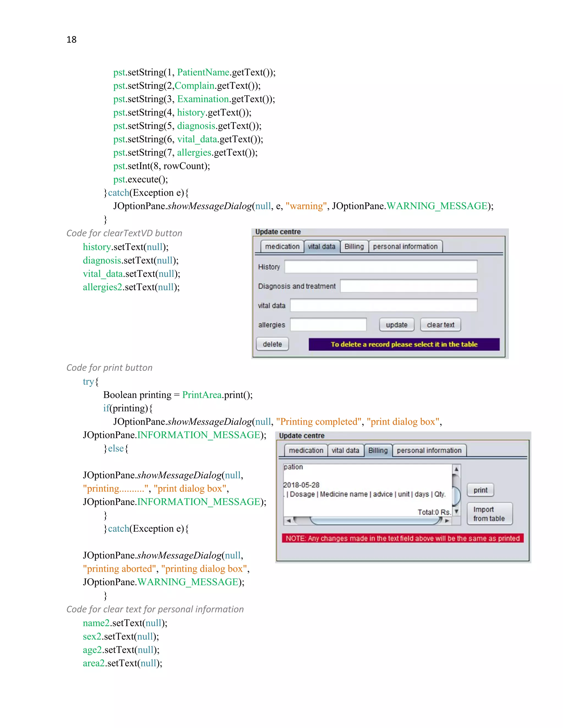This screenshot has height=728, width=563.
Task: Focus the Diagnosis and treatment field
Action: point(409,286)
